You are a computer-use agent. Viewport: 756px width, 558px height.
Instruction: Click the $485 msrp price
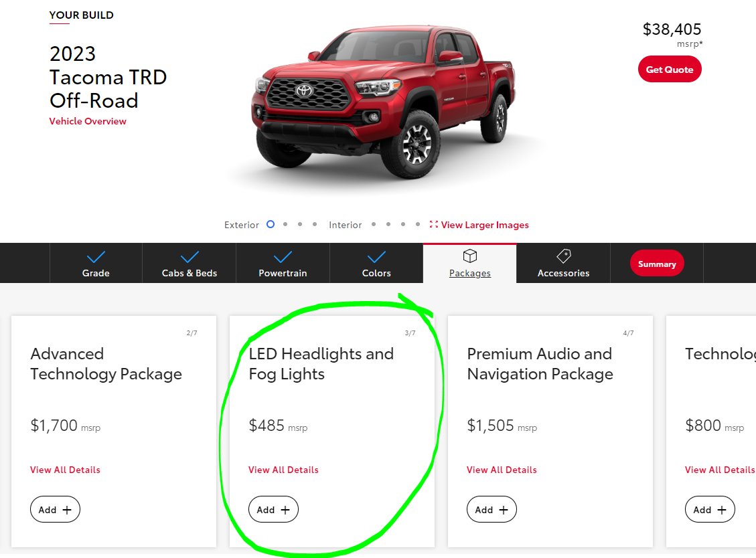point(278,426)
